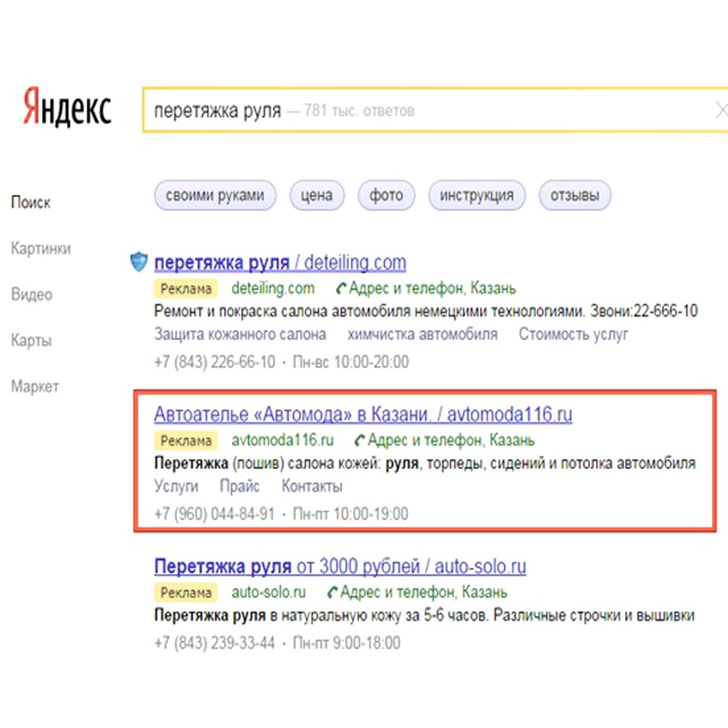Open 'перетяжка руля / deteiling.com' result title

pyautogui.click(x=280, y=263)
